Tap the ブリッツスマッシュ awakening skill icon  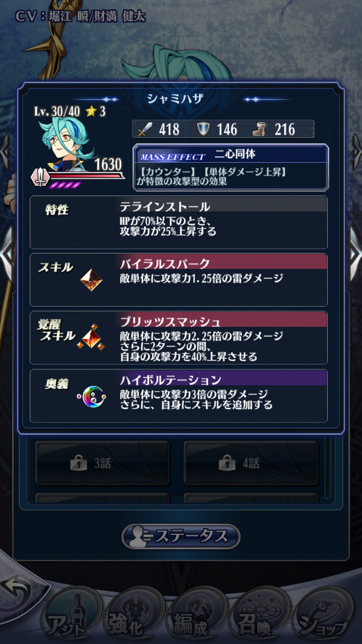[x=91, y=337]
